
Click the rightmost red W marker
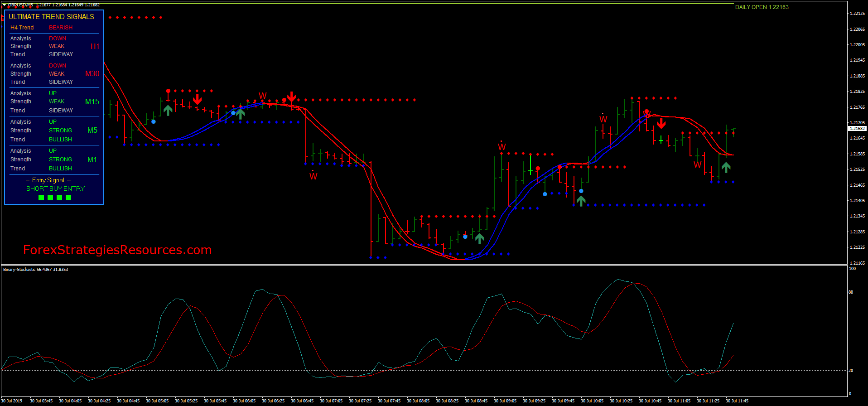698,164
